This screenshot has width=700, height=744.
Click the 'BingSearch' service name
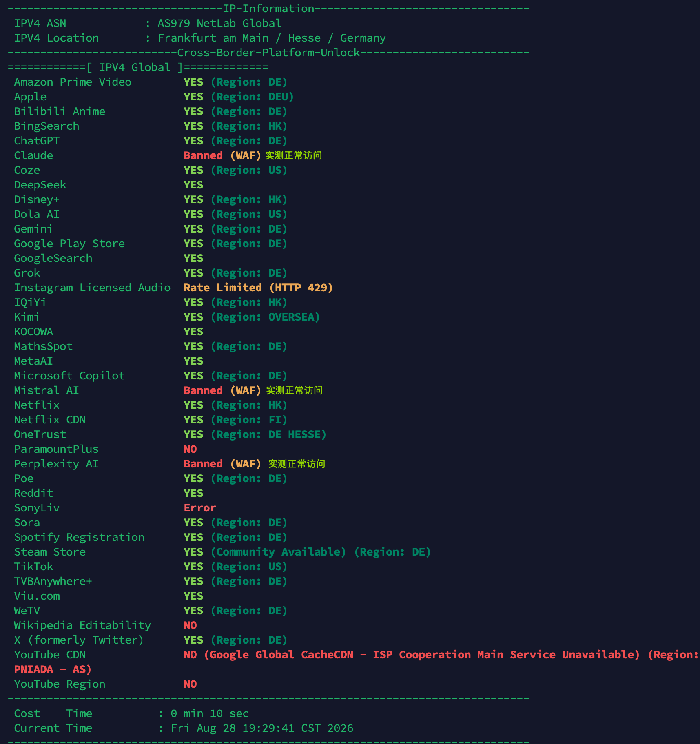[x=47, y=126]
